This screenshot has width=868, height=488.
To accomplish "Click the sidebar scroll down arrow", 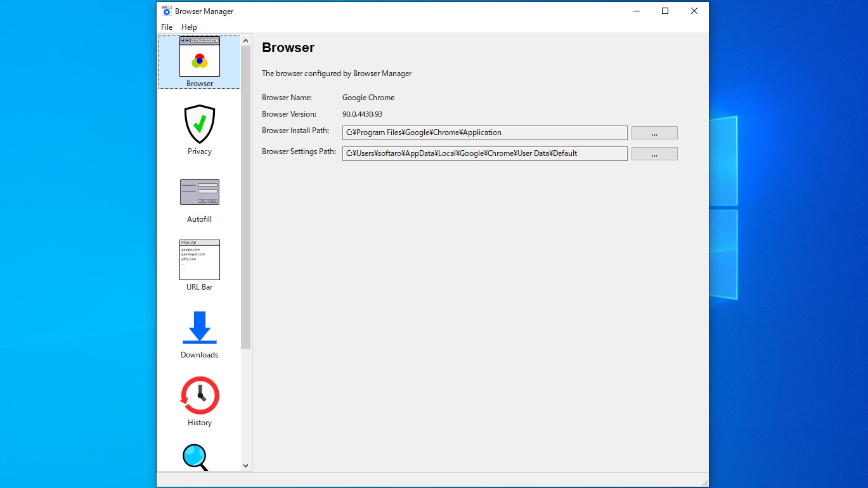I will click(x=246, y=466).
